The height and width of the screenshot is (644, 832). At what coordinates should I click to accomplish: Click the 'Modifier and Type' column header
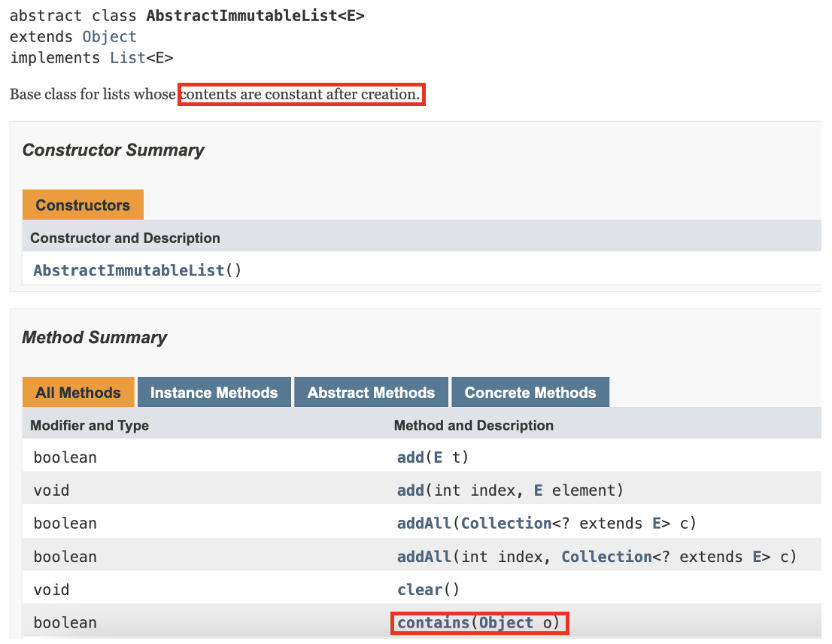89,425
